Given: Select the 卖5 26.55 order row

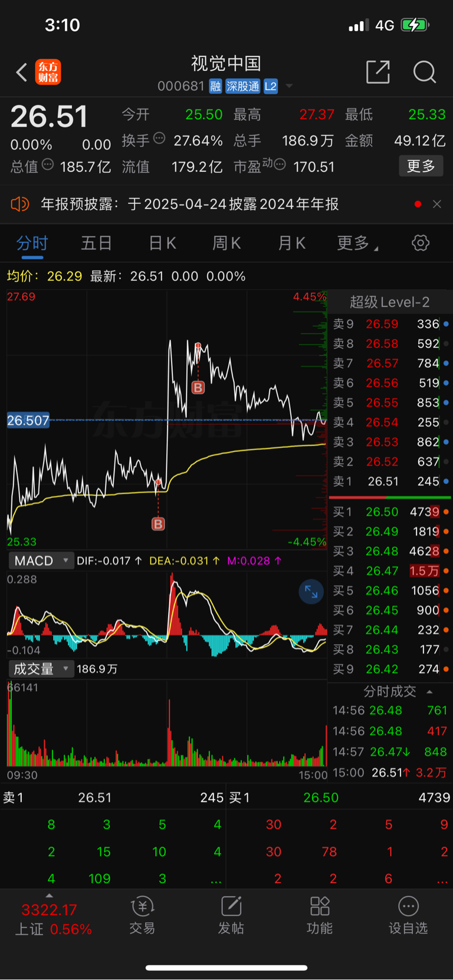Looking at the screenshot, I should tap(390, 402).
